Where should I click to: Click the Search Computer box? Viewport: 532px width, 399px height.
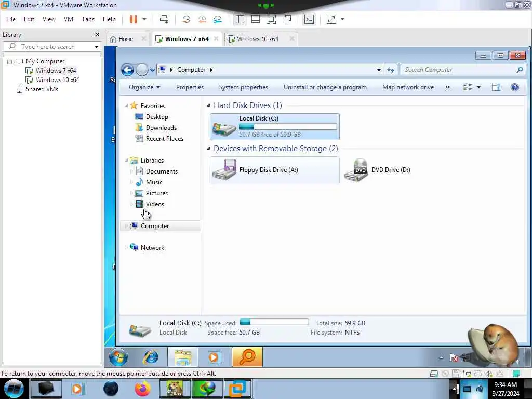point(462,70)
